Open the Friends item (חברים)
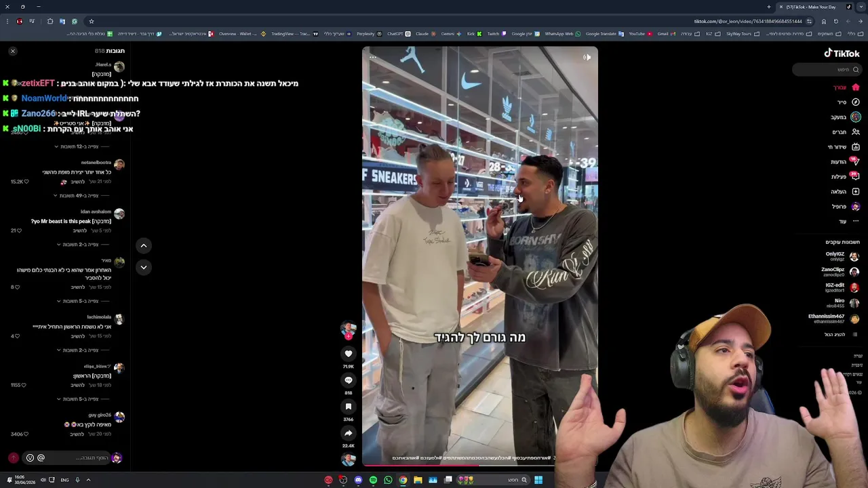The width and height of the screenshot is (868, 488). (846, 132)
